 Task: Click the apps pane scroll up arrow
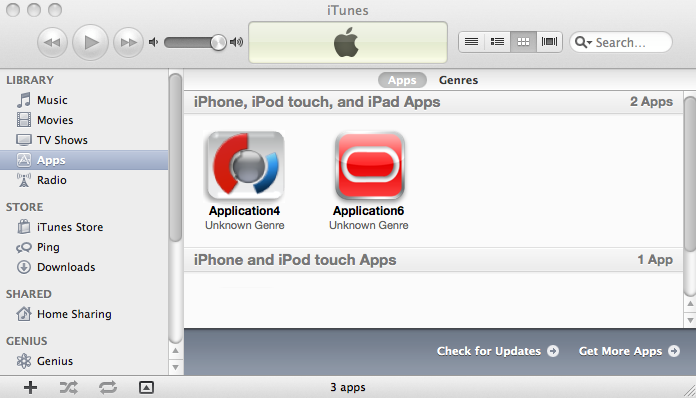[690, 303]
